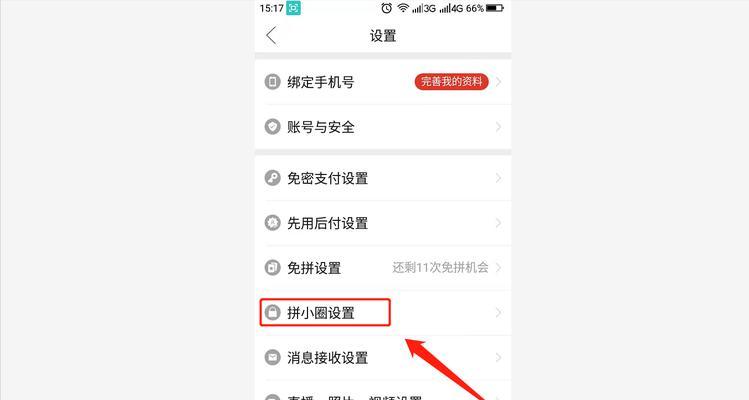The image size is (749, 400).
Task: Expand the chevron on the 绑定手机号 row
Action: 498,82
